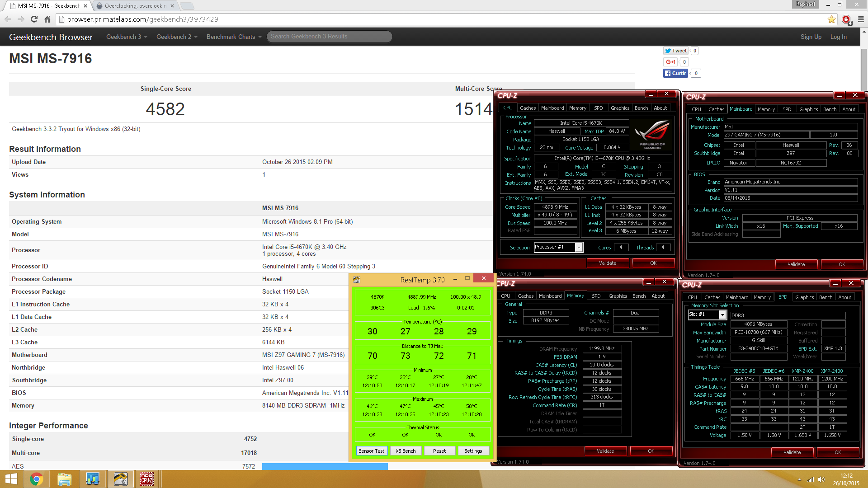This screenshot has height=488, width=868.
Task: Switch to ROG CPU-Z in the taskbar
Action: point(147,479)
